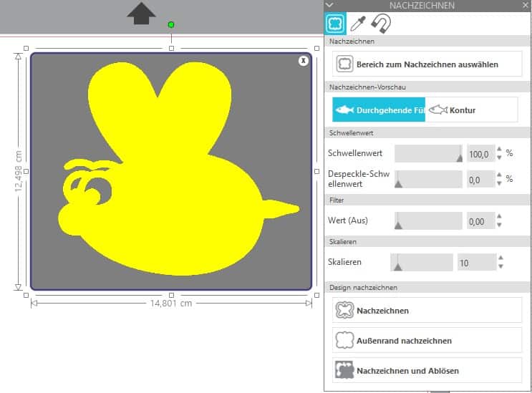
Task: Click Bereich zum Nachzeichnen auswählen button
Action: coord(427,64)
